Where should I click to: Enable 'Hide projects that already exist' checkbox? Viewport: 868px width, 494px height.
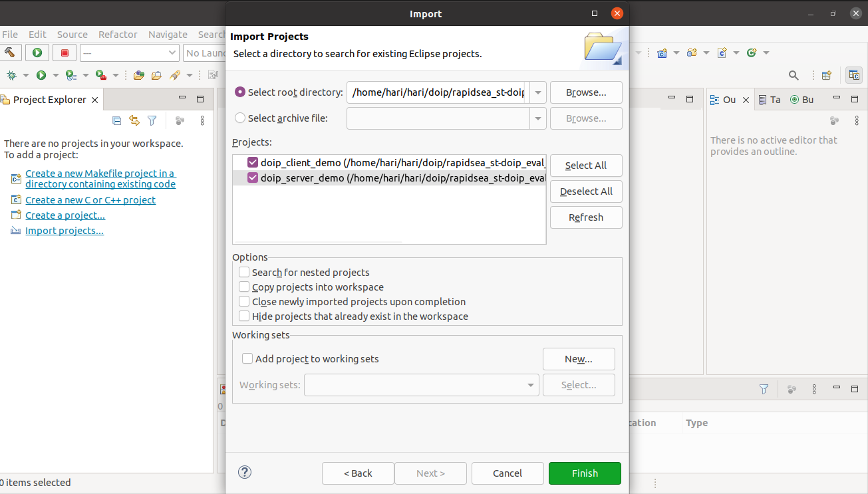244,316
